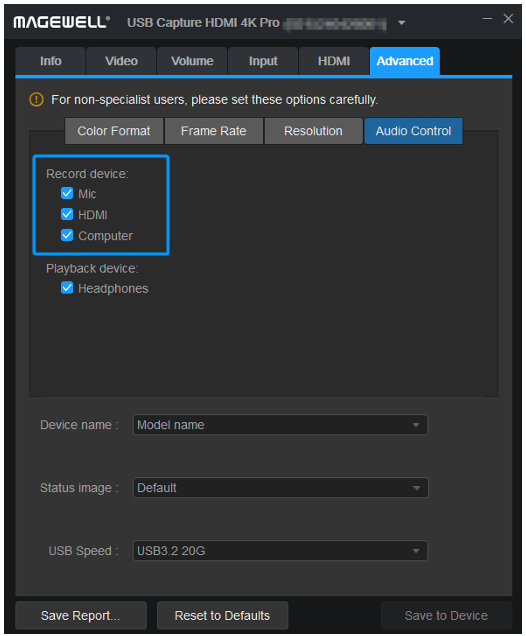Go to the HDMI tab
The height and width of the screenshot is (636, 526).
pos(334,61)
